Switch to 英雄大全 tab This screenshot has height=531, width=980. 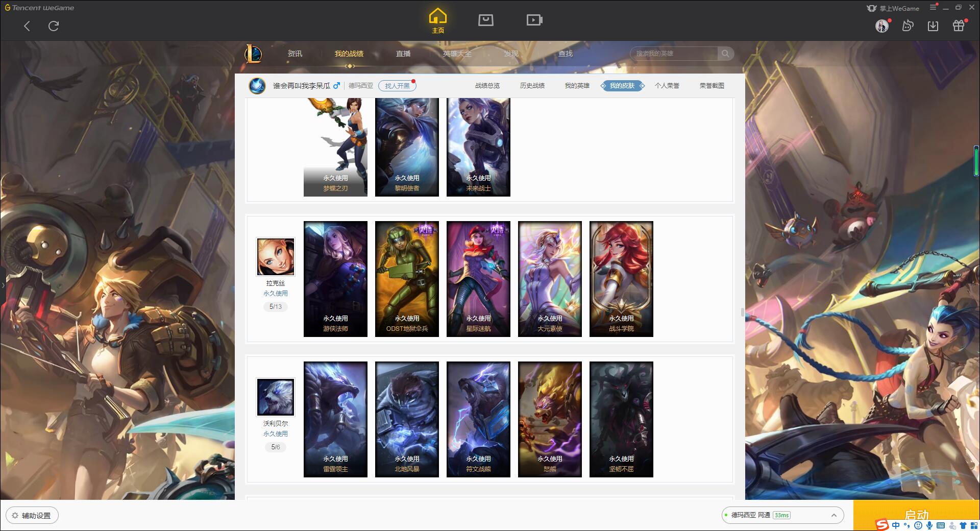[x=457, y=54]
